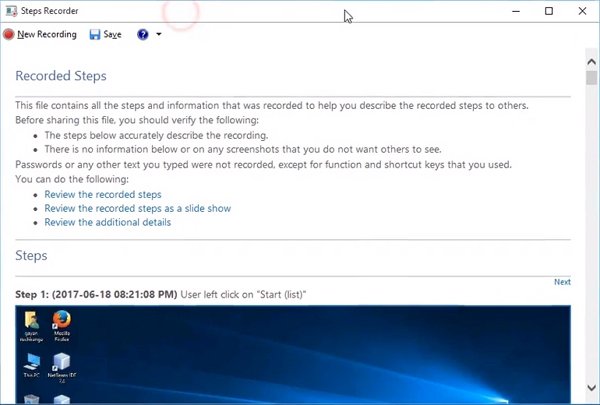Click the Step 1 desktop screenshot thumbnail
This screenshot has width=600, height=405.
[293, 354]
